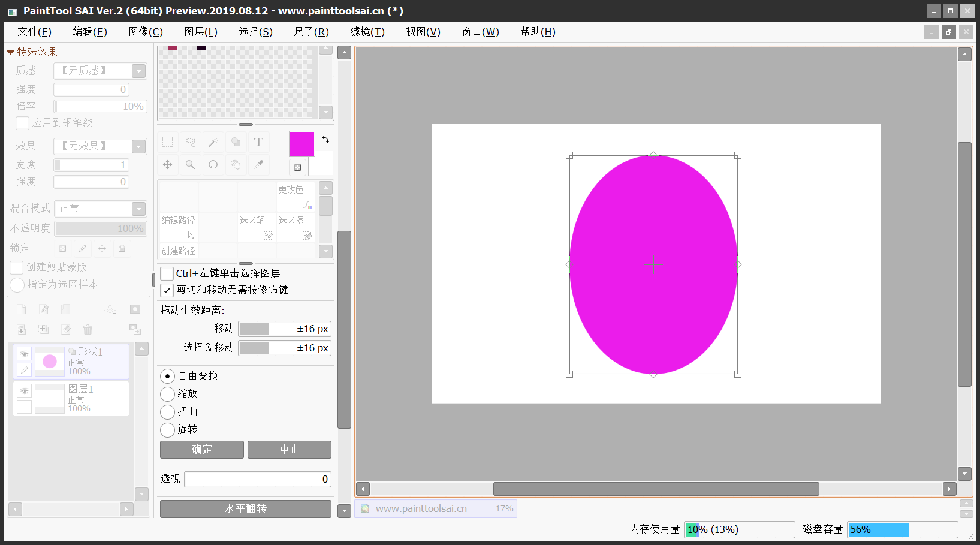Open the 图层(L) menu
The height and width of the screenshot is (545, 980).
(201, 32)
